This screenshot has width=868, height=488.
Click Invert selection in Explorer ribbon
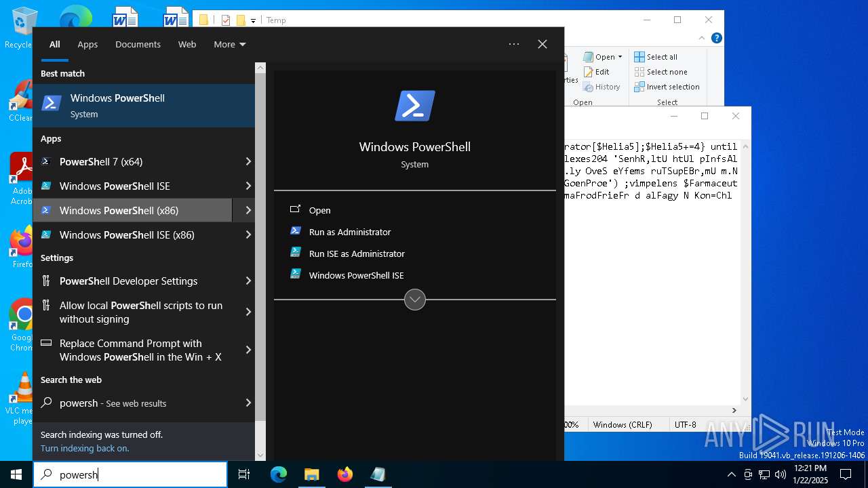point(667,87)
